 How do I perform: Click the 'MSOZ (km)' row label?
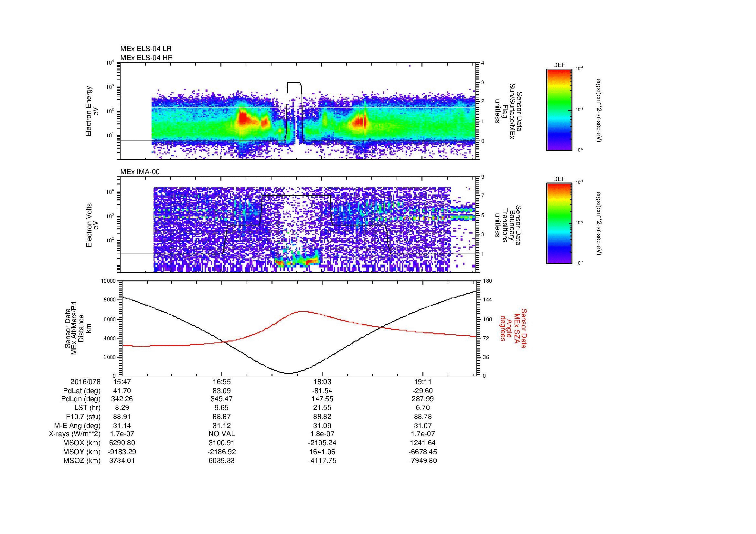pos(82,461)
